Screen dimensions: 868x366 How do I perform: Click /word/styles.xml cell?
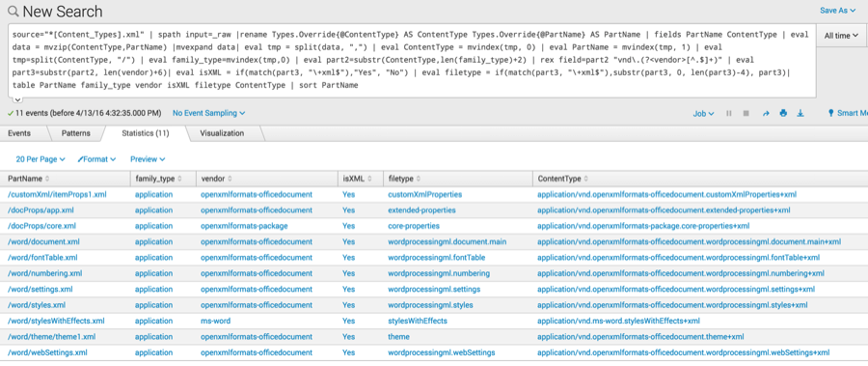coord(37,305)
